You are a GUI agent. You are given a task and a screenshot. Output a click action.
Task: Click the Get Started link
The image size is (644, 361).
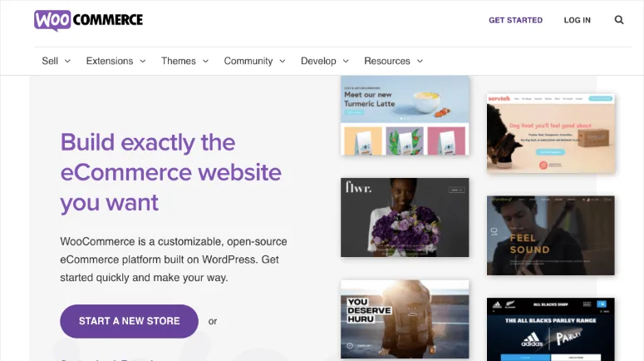(x=515, y=20)
